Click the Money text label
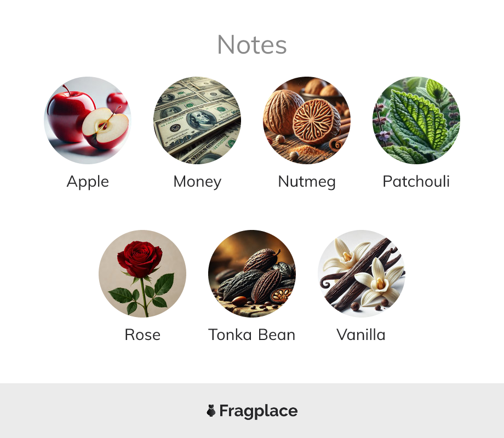The image size is (504, 438). click(x=197, y=182)
